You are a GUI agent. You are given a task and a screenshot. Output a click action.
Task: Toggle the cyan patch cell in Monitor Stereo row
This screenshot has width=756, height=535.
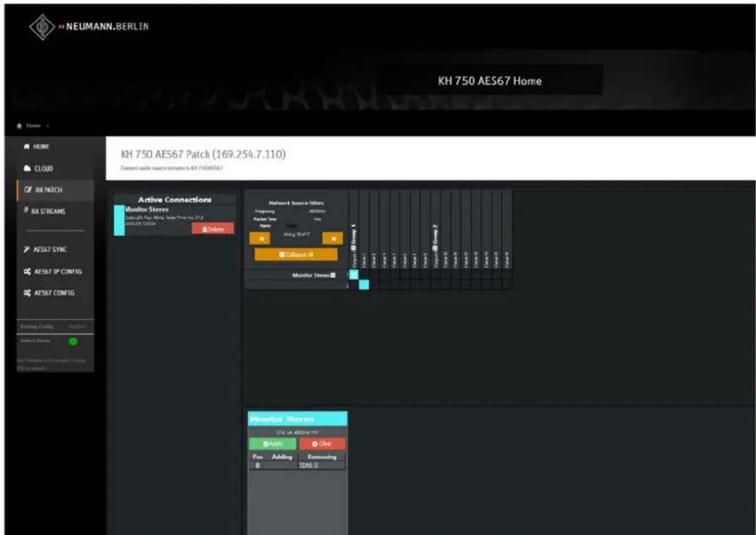click(354, 275)
